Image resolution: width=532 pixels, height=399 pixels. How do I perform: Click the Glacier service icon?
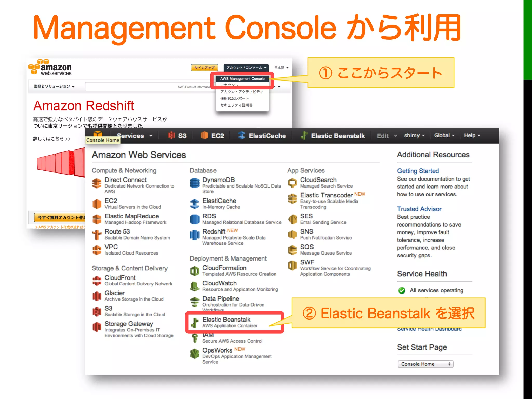(x=97, y=296)
